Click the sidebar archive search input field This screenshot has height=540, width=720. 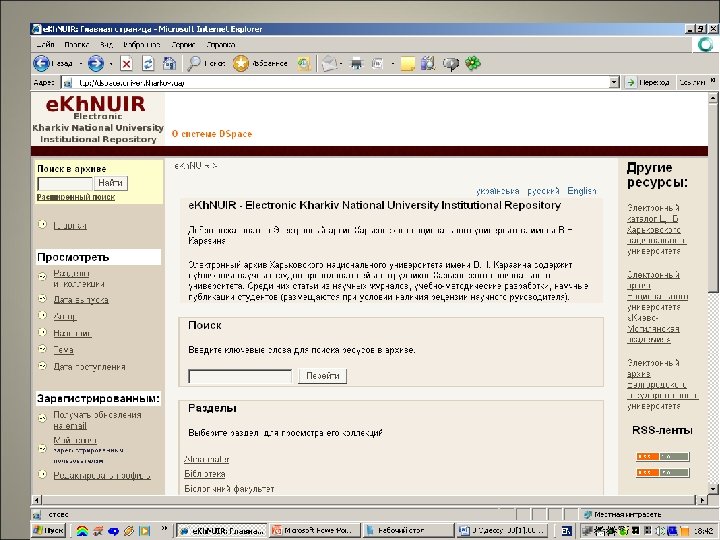[x=65, y=184]
